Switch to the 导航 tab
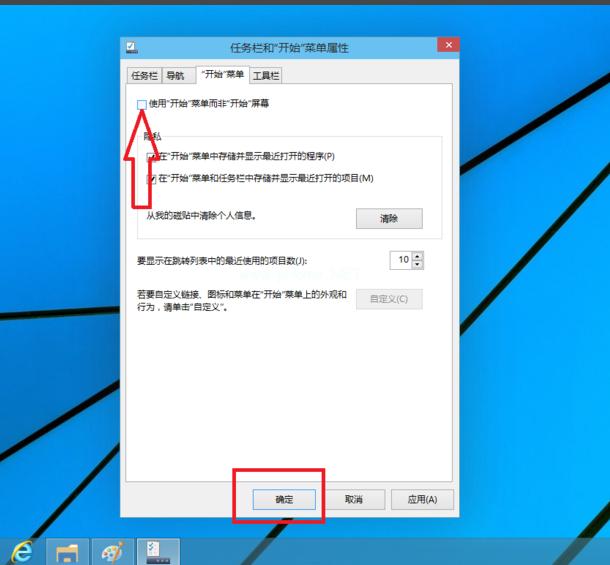Screen dimensions: 610x565 pos(179,75)
